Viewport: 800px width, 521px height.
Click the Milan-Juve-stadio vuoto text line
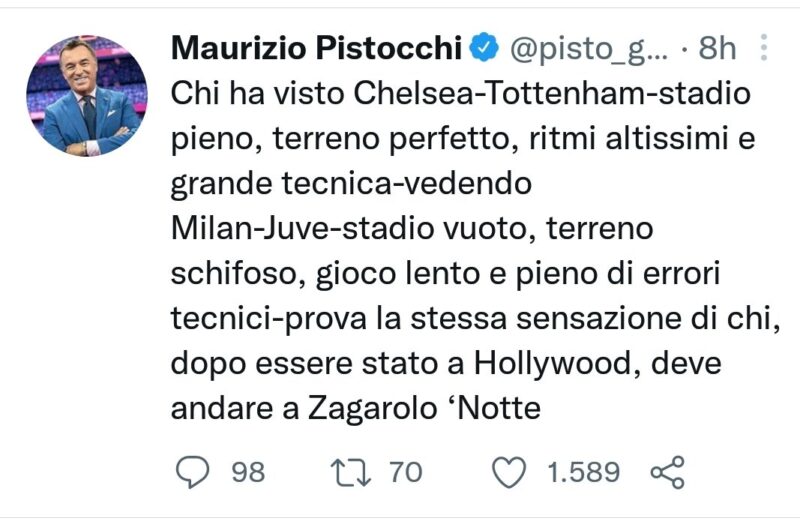pos(412,229)
